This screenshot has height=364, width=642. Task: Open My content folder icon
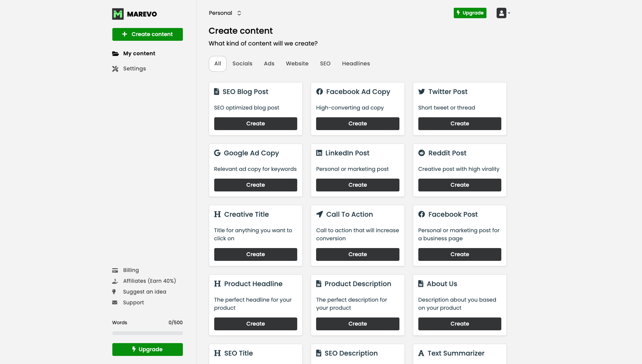pos(115,54)
